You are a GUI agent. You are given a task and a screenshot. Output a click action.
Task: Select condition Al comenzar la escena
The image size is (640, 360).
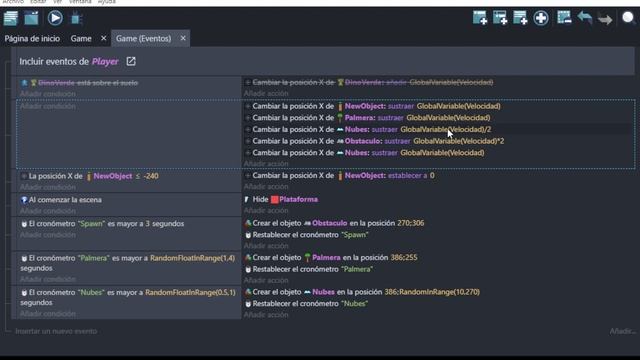[x=61, y=200]
